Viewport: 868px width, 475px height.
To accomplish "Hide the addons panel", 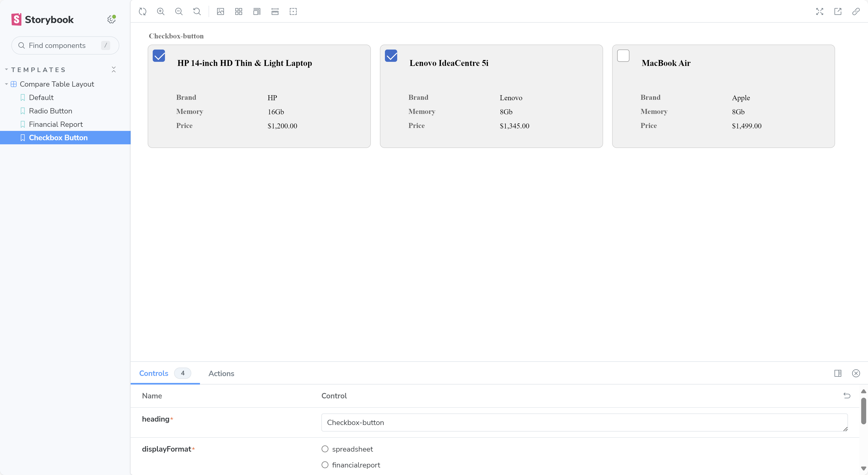I will pyautogui.click(x=856, y=373).
